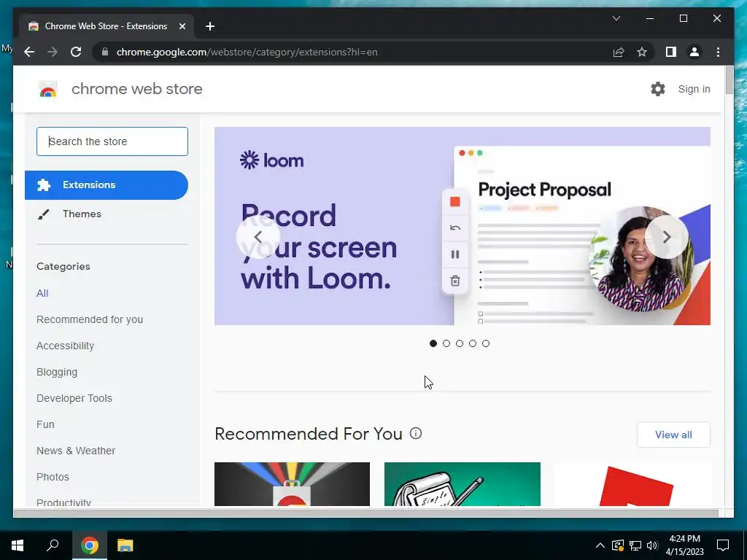747x560 pixels.
Task: Select the first carousel dot
Action: click(433, 343)
